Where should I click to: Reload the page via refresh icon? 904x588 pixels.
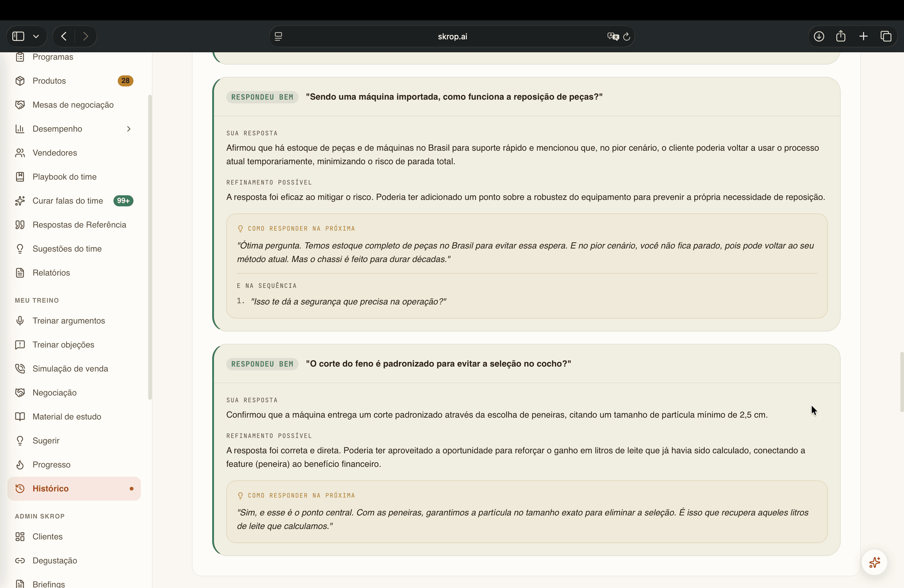click(x=627, y=37)
